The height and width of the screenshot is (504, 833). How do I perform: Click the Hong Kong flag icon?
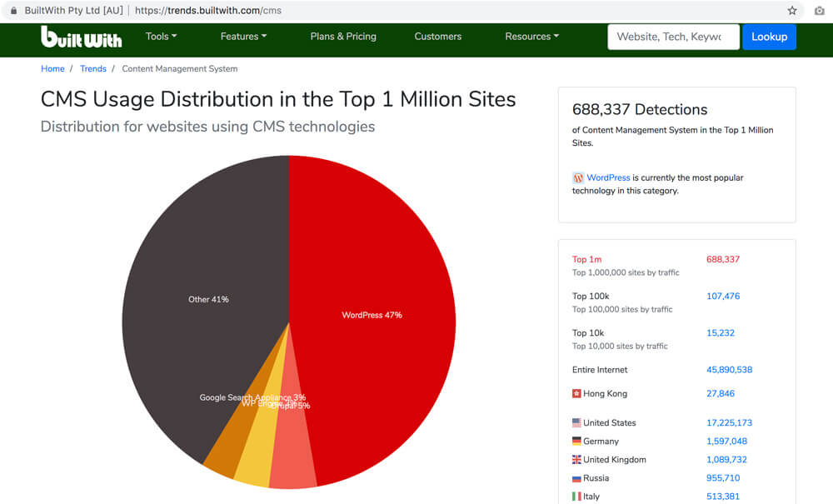point(576,393)
